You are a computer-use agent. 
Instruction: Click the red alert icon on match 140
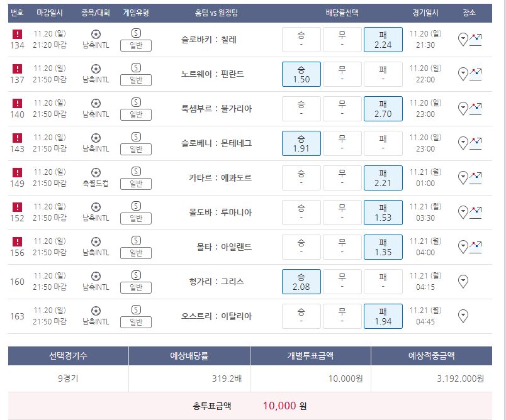pos(17,104)
